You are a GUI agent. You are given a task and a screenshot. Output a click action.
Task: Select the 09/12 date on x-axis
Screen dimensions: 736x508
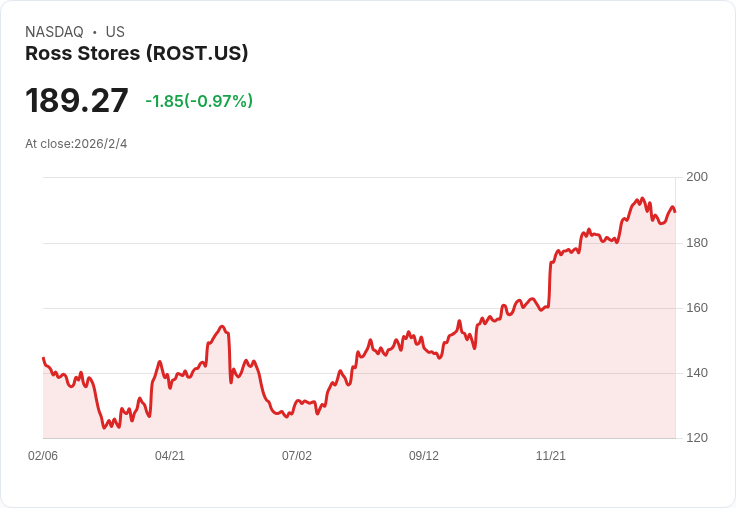pyautogui.click(x=424, y=456)
